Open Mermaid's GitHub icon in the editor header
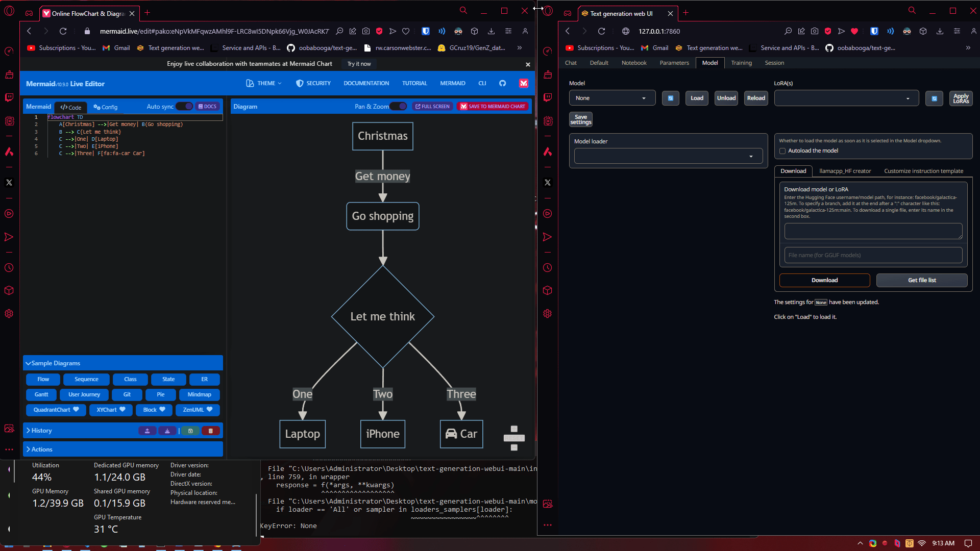 [x=503, y=83]
